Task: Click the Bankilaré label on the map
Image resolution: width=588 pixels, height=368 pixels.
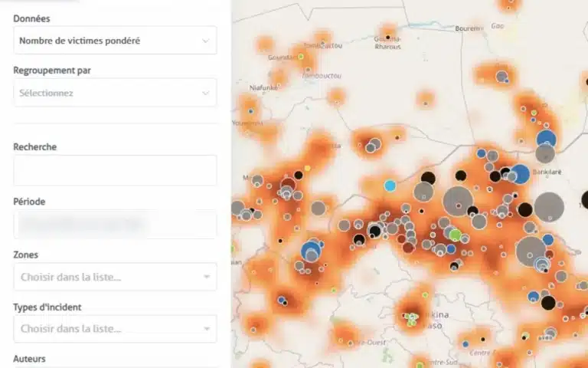Action: click(547, 172)
